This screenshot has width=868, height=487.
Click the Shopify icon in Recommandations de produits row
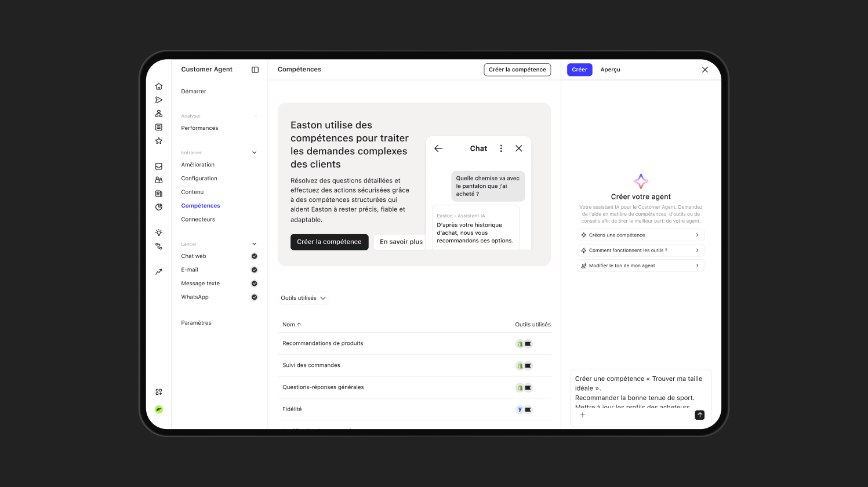[x=520, y=344]
